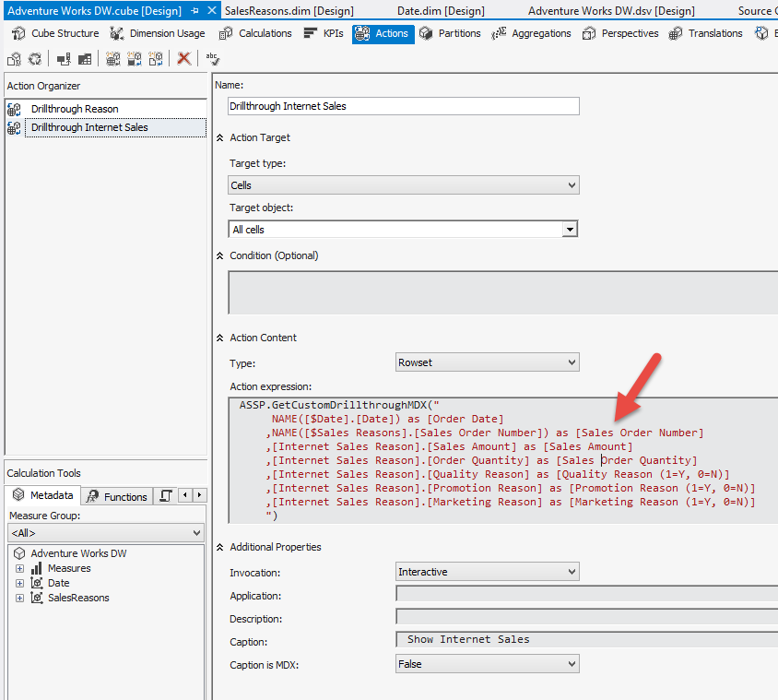Image resolution: width=778 pixels, height=700 pixels.
Task: Run the Check Syntax abc tool
Action: pos(212,59)
